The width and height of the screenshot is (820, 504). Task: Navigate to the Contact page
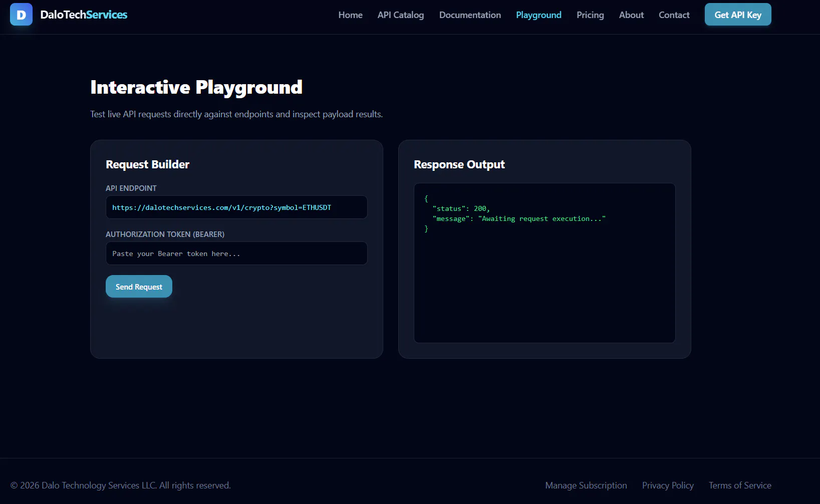tap(674, 15)
